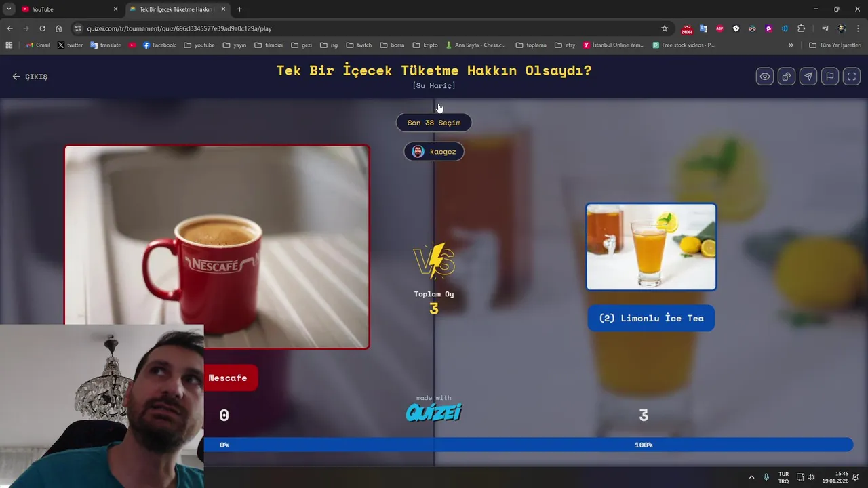Click the Nescafe red label button

click(231, 378)
